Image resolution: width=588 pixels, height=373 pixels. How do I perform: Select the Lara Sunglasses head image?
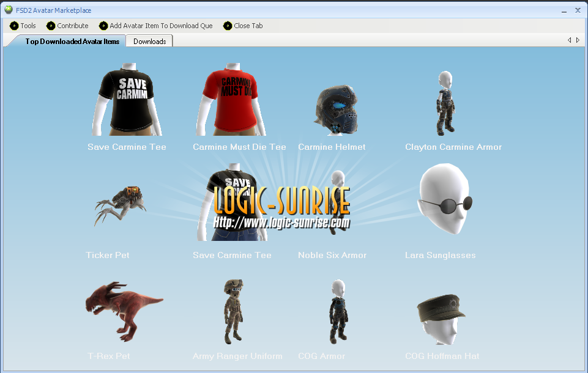pos(445,199)
